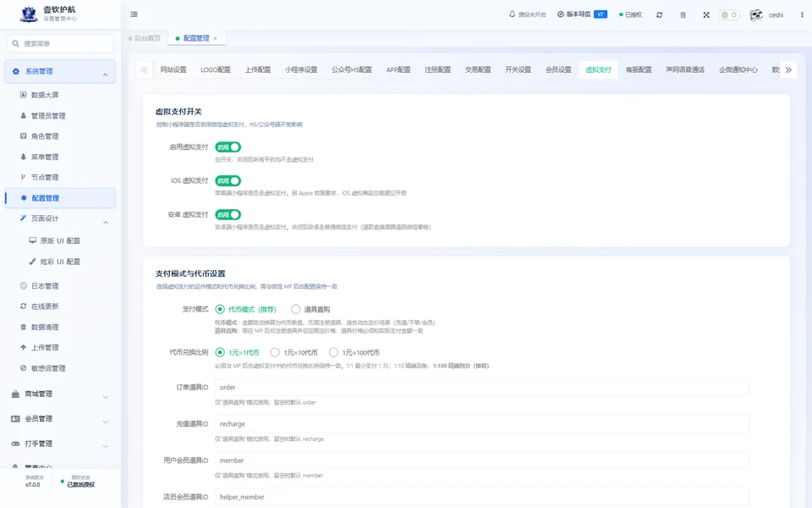
Task: Toggle the iOS 虚拟支付 switch
Action: (228, 181)
